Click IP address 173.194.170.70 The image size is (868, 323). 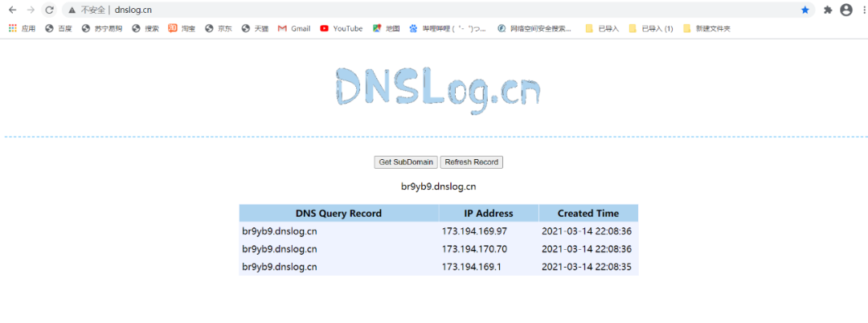coord(474,249)
